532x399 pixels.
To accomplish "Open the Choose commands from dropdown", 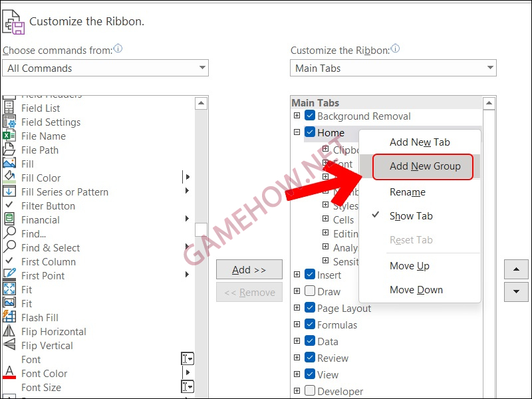I will pyautogui.click(x=106, y=68).
